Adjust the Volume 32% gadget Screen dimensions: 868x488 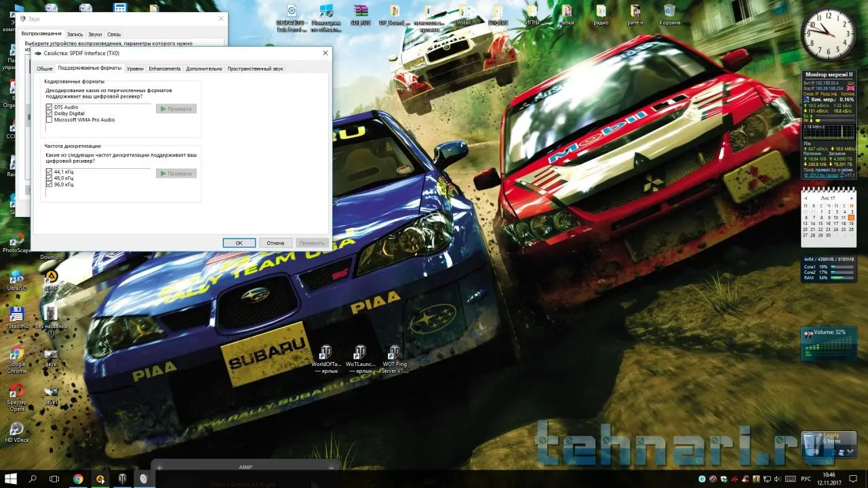click(828, 344)
